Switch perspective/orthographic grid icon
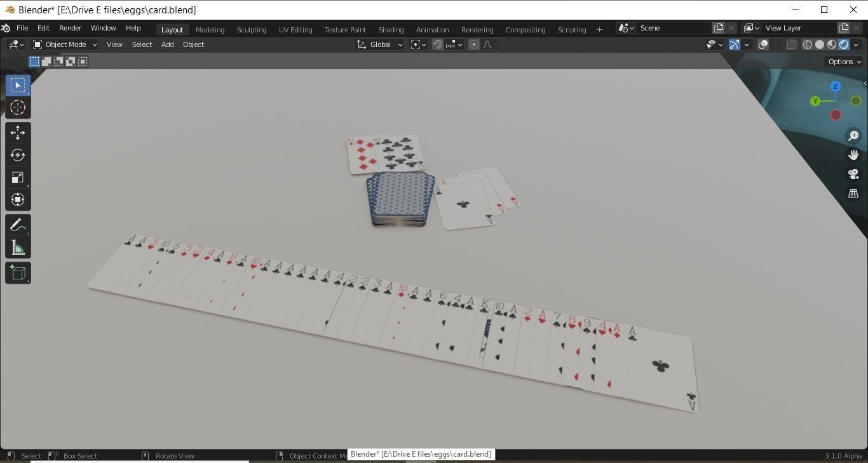The width and height of the screenshot is (868, 463). point(853,193)
